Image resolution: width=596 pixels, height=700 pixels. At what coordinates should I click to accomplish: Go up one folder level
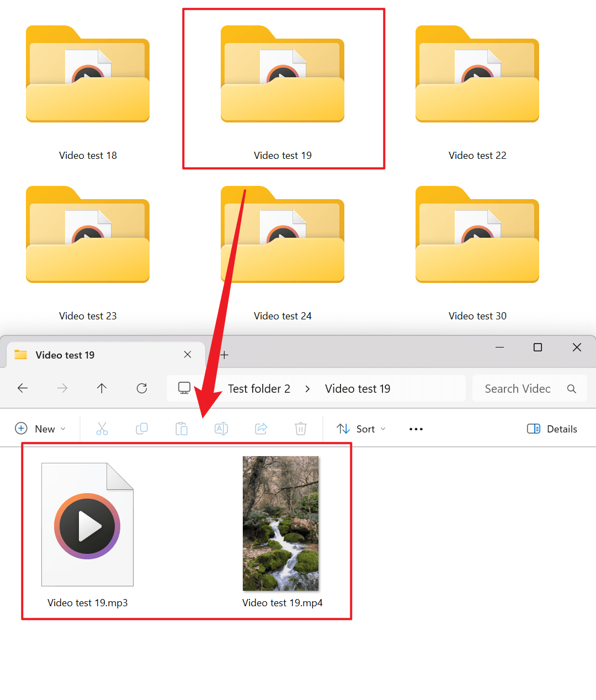102,388
